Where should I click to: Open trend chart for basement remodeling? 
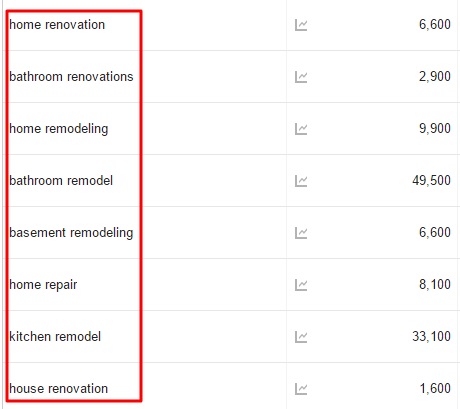[x=301, y=233]
